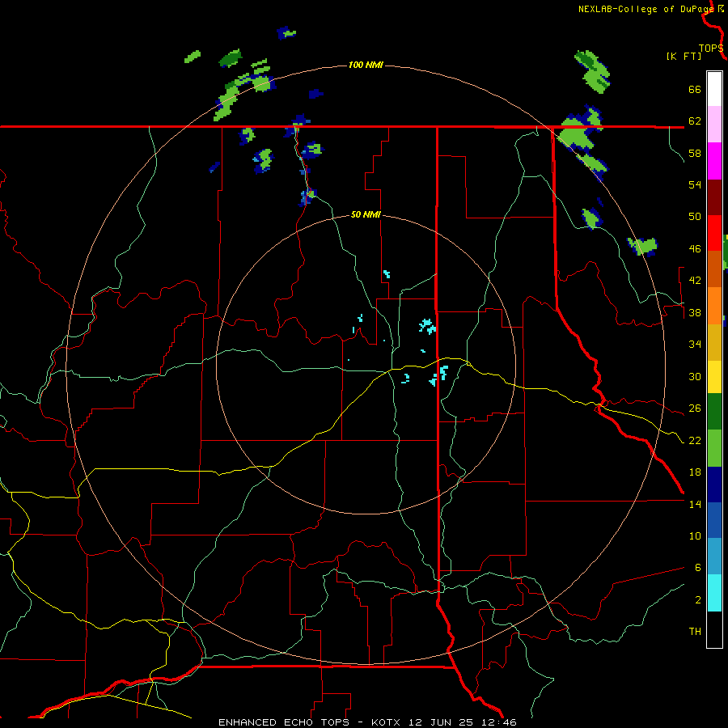Click the 62 legend value
728x728 pixels.
695,121
